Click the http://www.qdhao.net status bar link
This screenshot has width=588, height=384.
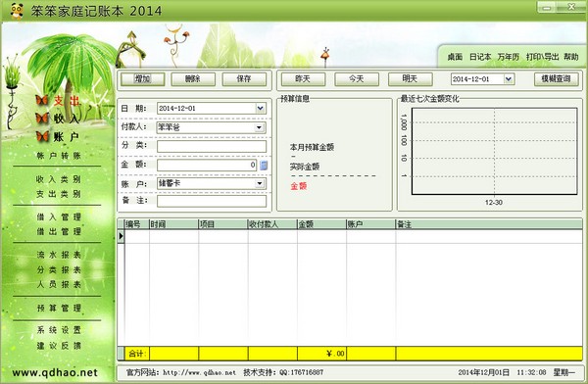pyautogui.click(x=199, y=373)
